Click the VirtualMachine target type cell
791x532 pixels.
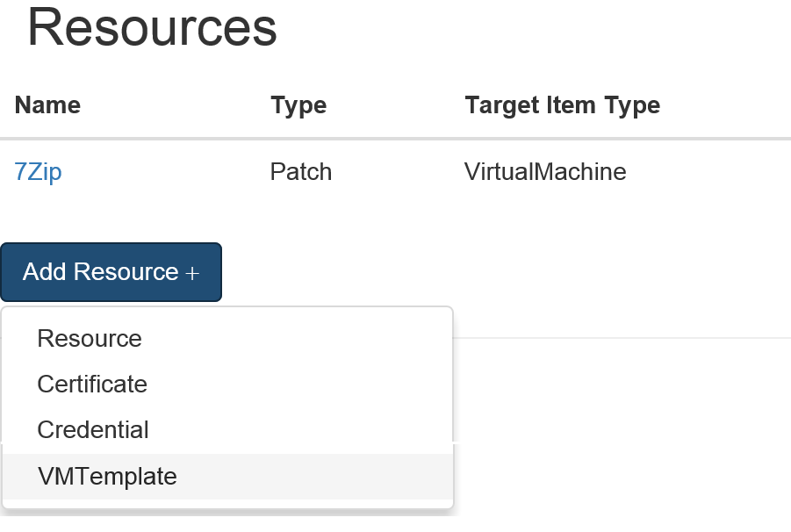[544, 172]
